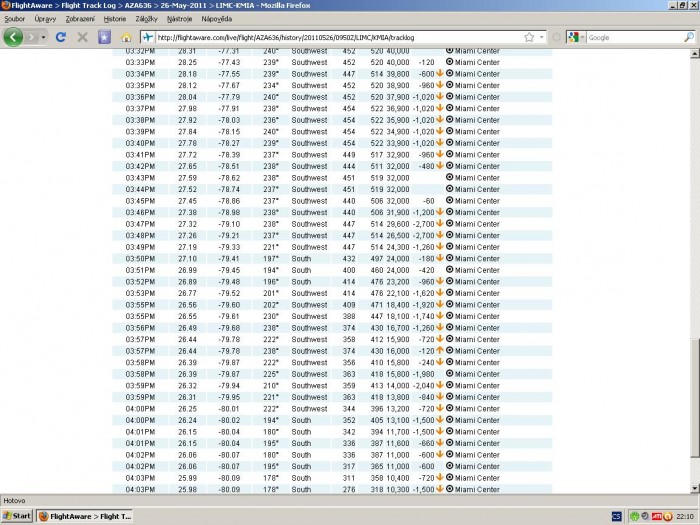Open the address bar history dropdown
This screenshot has height=525, width=700.
tap(542, 38)
